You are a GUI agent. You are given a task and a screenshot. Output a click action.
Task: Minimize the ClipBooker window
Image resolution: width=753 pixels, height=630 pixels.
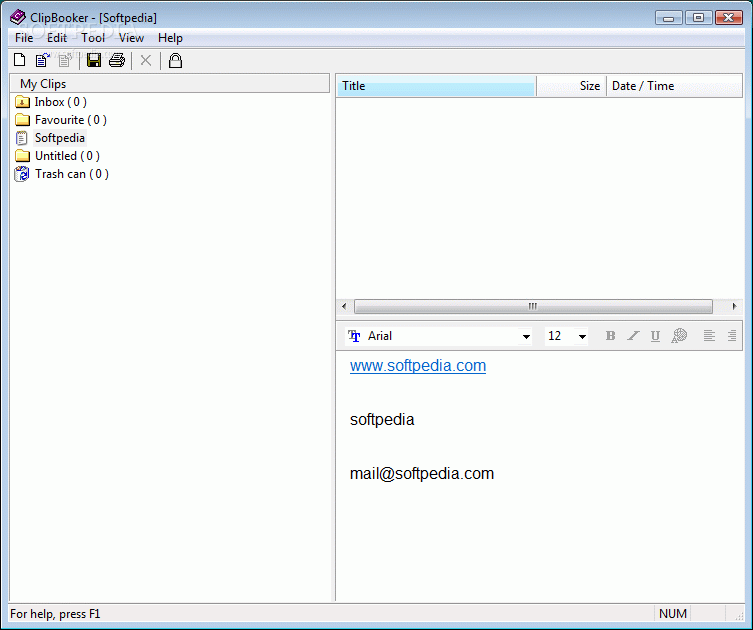668,18
